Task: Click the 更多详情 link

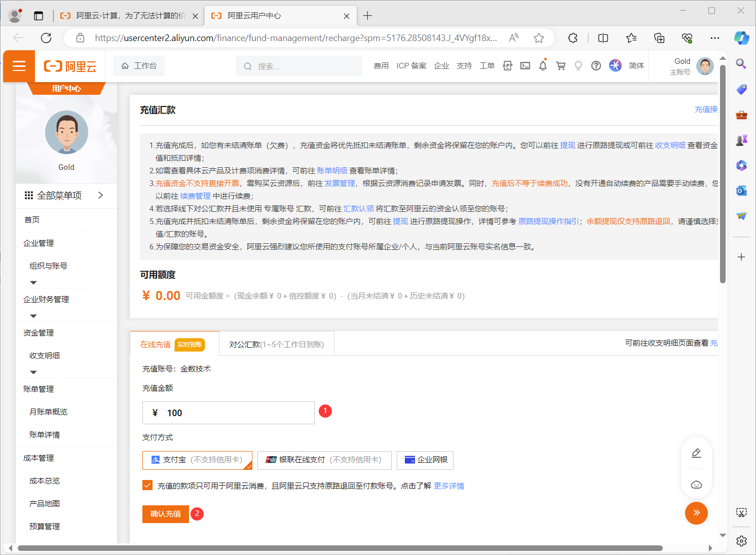Action: 449,486
